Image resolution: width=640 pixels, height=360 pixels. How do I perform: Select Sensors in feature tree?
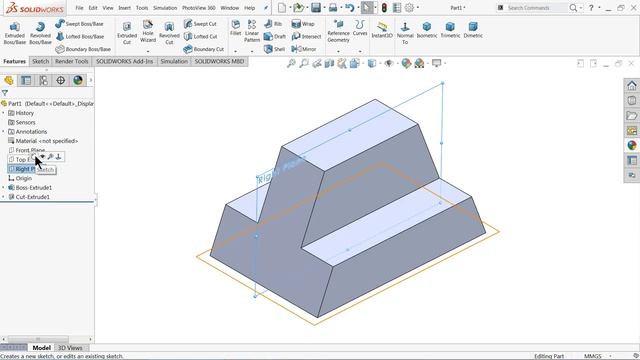tap(22, 122)
